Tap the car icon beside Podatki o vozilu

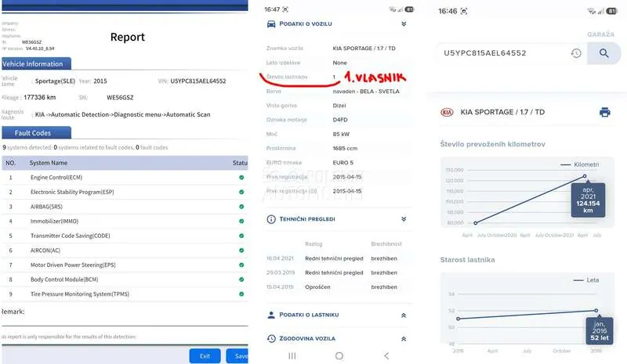pos(271,24)
